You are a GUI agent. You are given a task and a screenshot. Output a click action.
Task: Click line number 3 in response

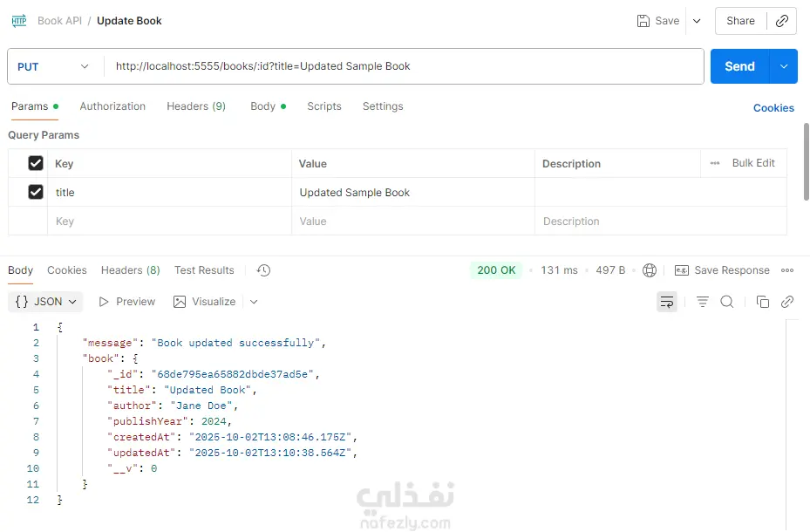[36, 358]
